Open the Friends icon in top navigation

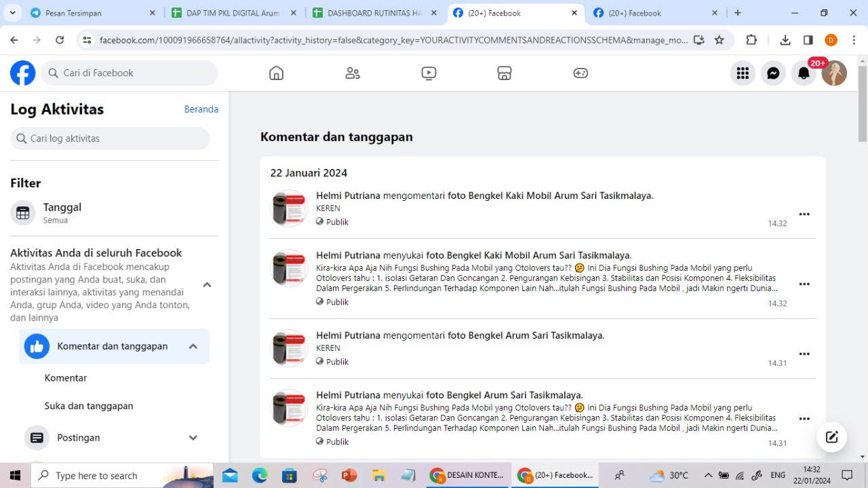(353, 73)
